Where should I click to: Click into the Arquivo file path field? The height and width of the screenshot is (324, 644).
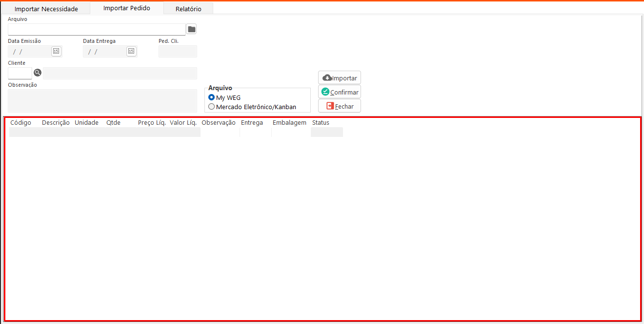pos(97,29)
